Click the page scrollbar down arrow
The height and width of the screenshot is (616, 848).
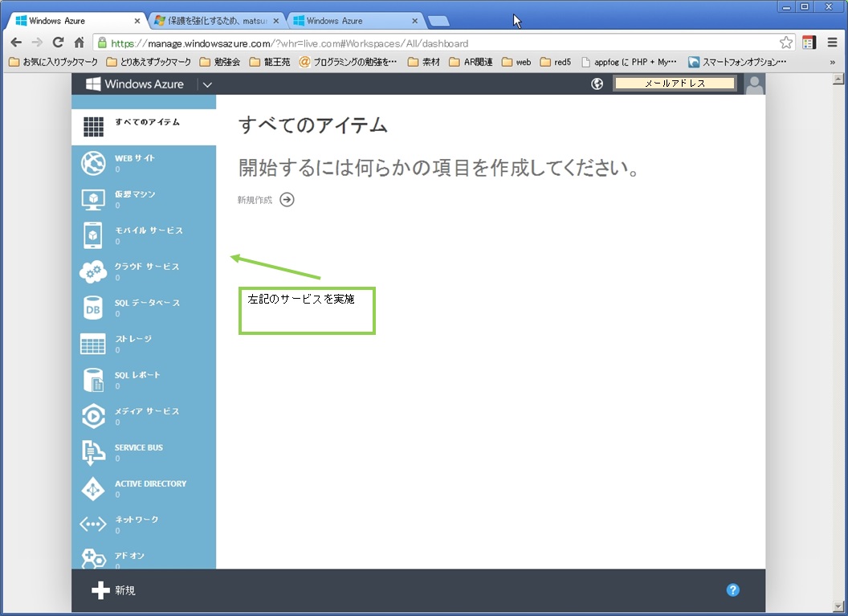(x=838, y=606)
